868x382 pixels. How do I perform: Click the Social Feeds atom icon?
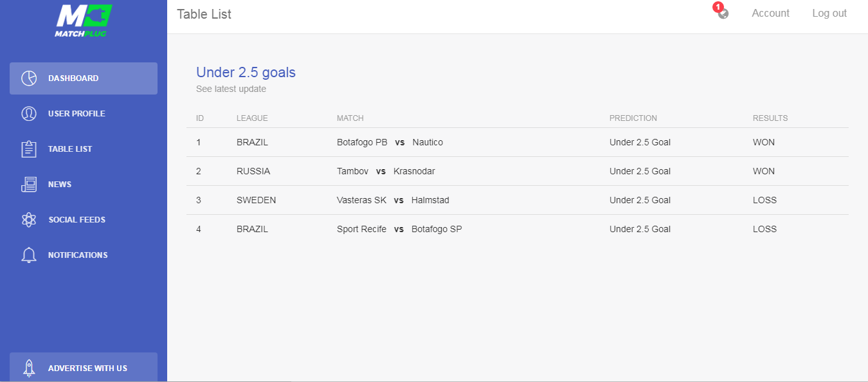[29, 220]
